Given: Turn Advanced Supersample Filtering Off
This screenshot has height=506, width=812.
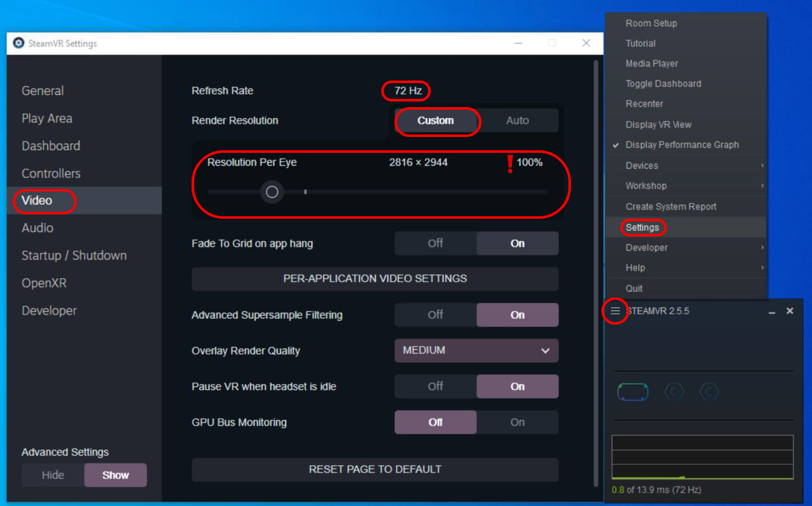Looking at the screenshot, I should pyautogui.click(x=436, y=315).
